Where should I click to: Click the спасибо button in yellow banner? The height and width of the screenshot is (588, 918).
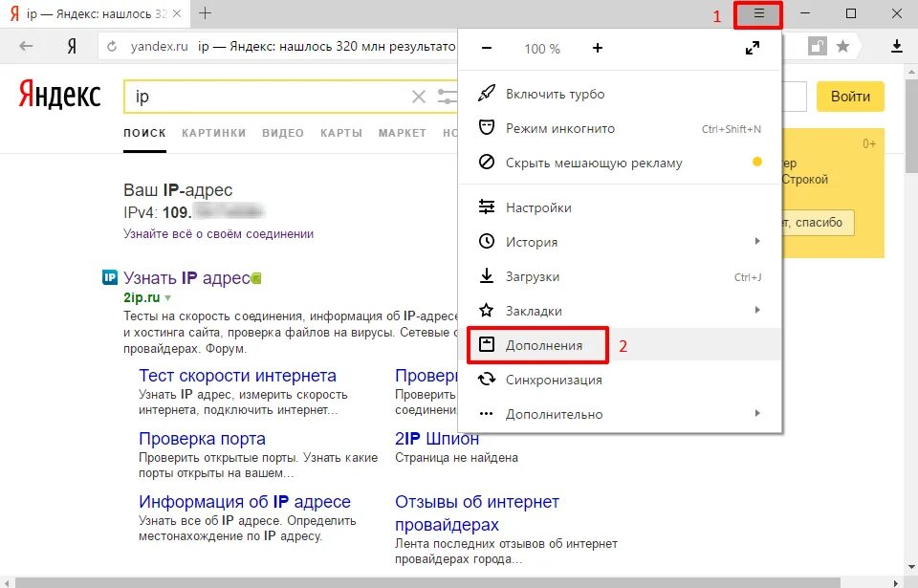[817, 223]
